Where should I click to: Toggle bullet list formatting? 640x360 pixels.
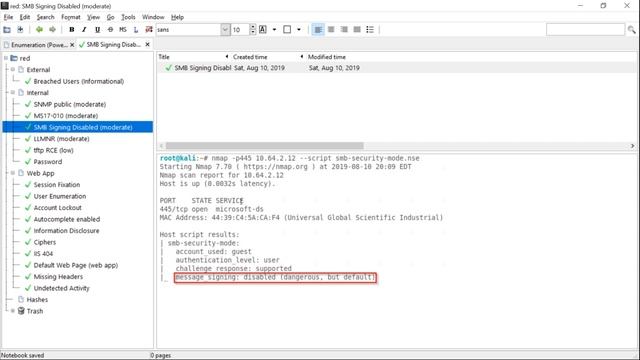point(370,29)
